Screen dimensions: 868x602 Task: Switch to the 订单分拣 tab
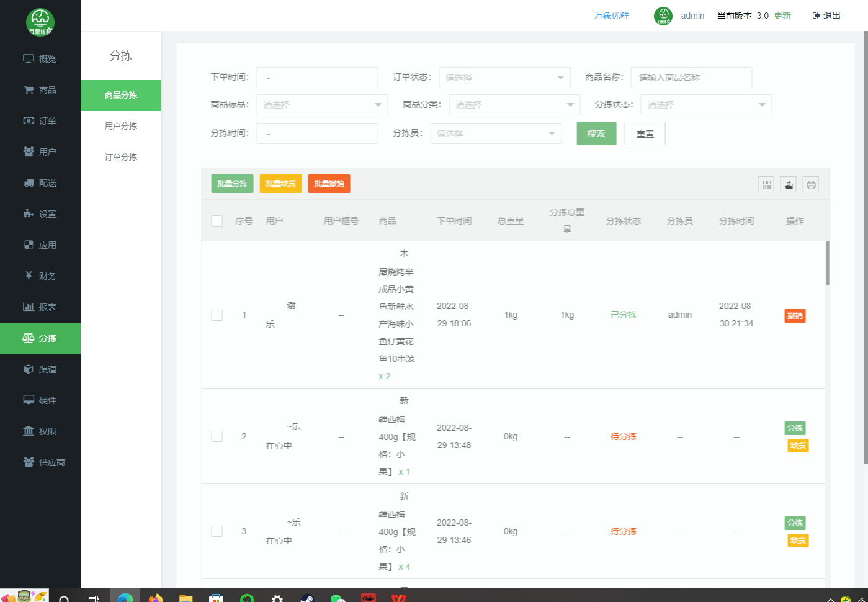click(121, 157)
